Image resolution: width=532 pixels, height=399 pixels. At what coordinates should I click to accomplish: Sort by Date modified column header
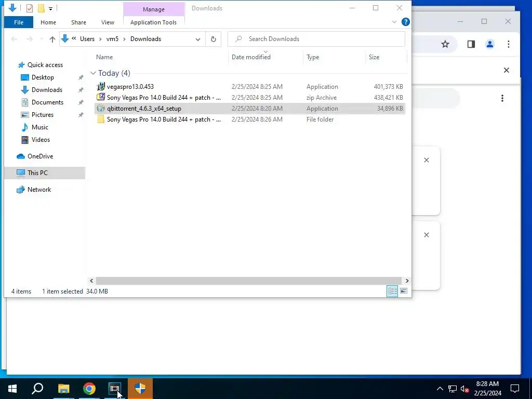pyautogui.click(x=251, y=57)
